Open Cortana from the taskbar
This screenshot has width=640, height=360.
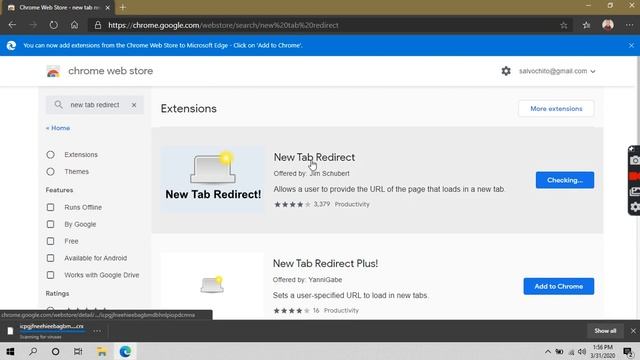[x=56, y=351]
